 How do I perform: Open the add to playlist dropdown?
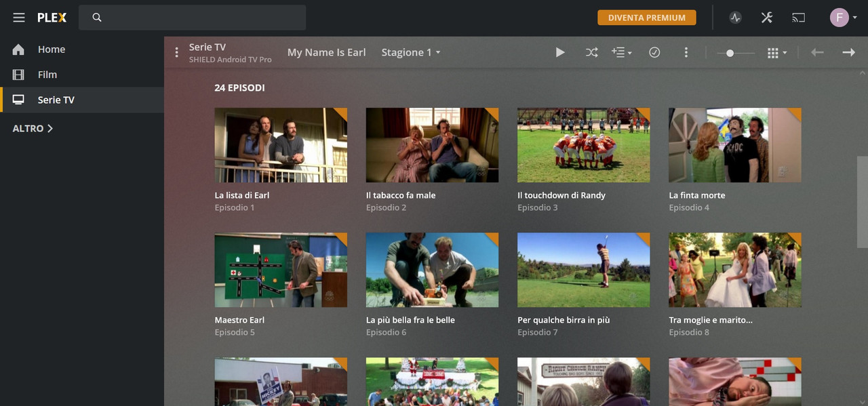tap(622, 52)
